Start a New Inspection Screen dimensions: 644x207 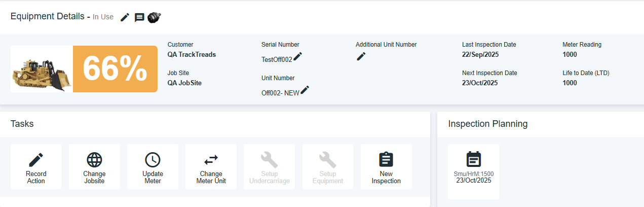click(x=386, y=166)
